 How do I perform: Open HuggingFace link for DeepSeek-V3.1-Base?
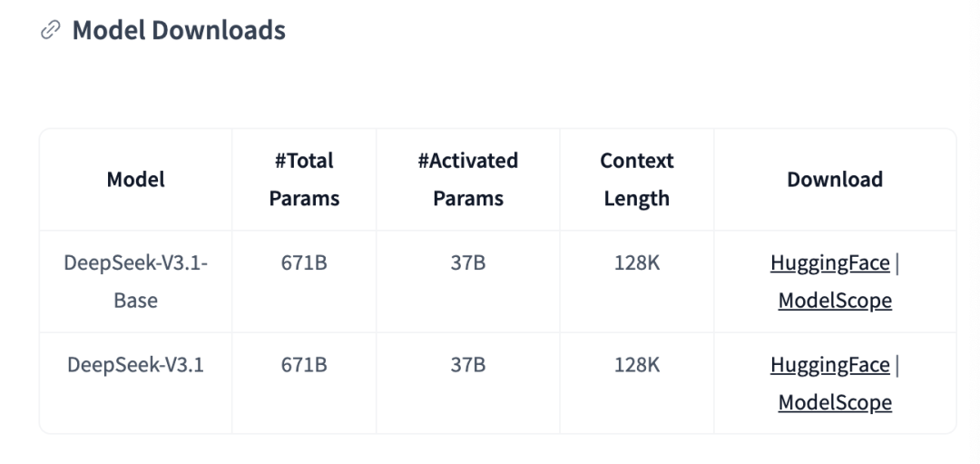pos(830,262)
